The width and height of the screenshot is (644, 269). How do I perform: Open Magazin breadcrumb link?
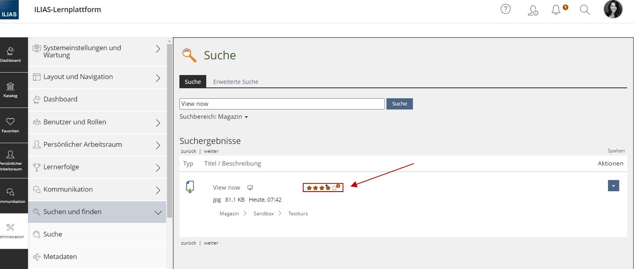[229, 214]
